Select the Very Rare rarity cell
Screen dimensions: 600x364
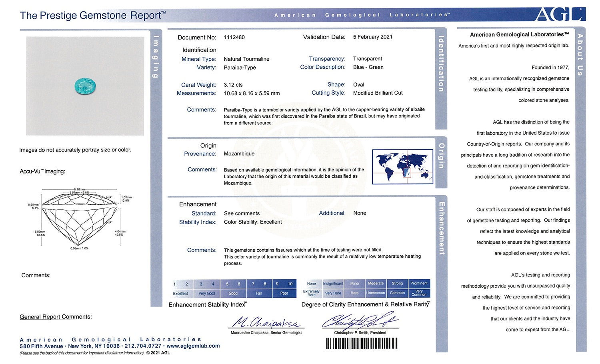(x=333, y=293)
